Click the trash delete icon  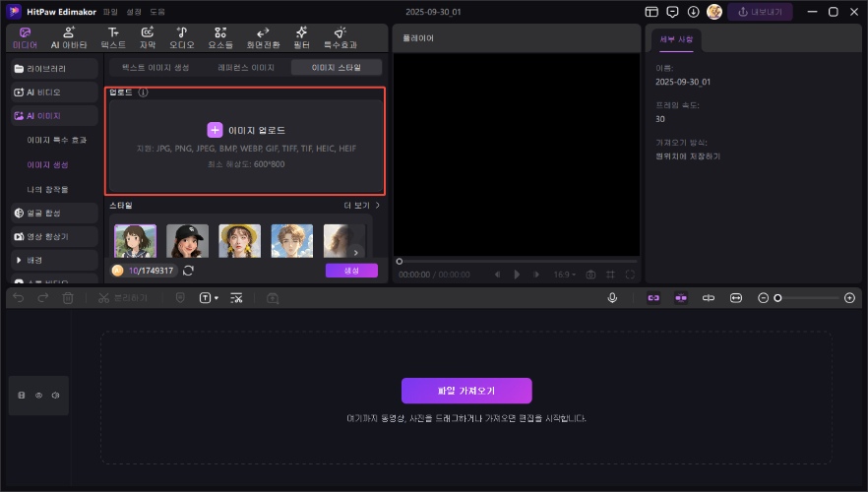coord(68,298)
